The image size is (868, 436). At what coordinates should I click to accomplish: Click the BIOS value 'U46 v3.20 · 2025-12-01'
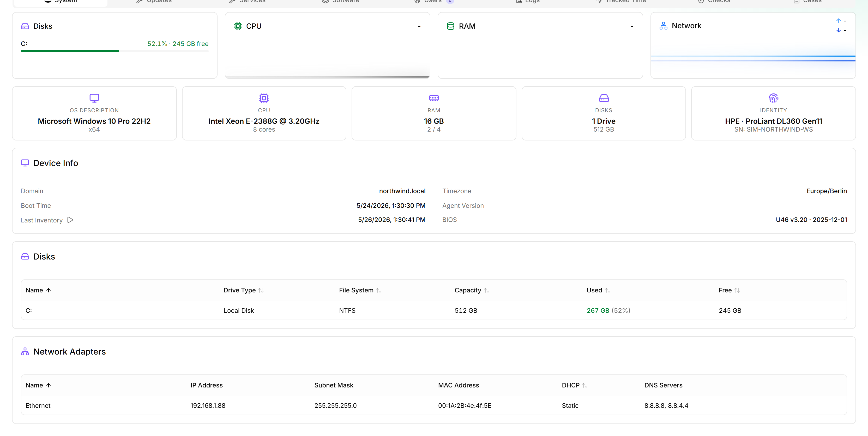click(x=811, y=220)
